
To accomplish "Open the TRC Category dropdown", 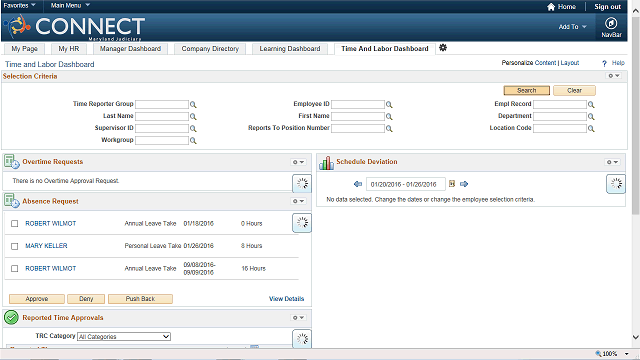I will point(124,337).
